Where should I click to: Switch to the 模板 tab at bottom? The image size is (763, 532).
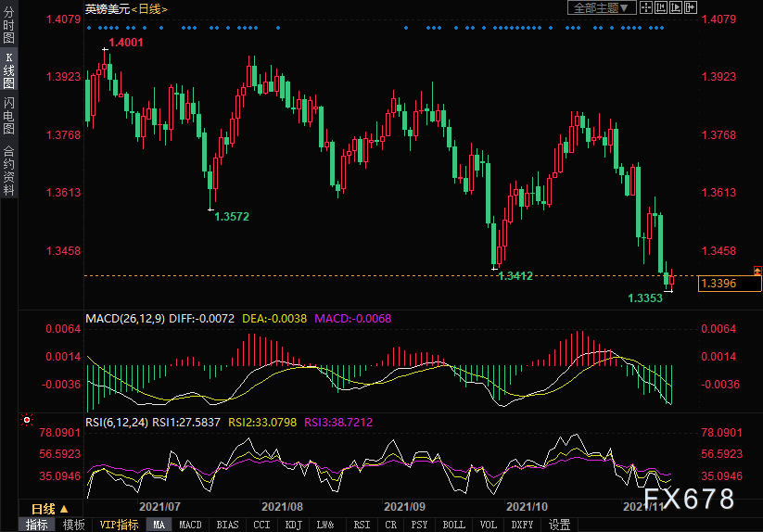pos(73,525)
